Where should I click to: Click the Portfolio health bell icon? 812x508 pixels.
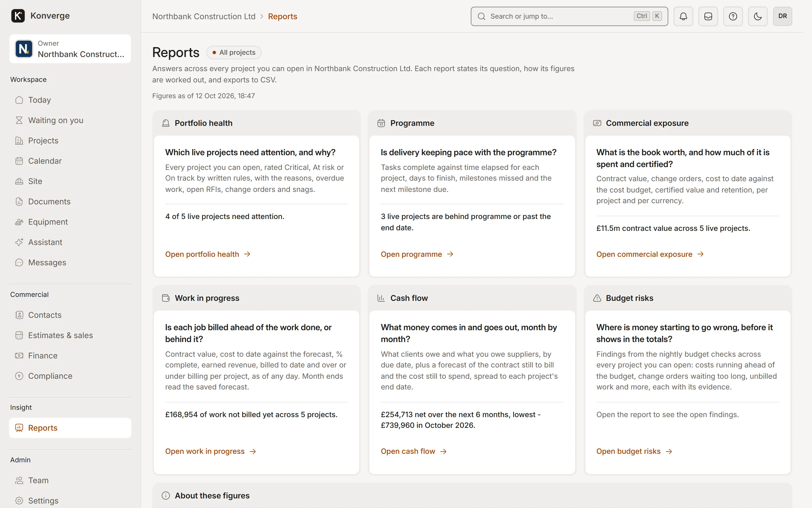pyautogui.click(x=166, y=123)
